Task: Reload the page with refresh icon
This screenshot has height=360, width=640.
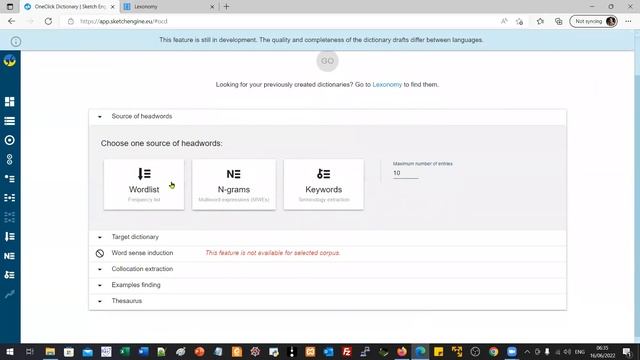Action: pos(48,21)
